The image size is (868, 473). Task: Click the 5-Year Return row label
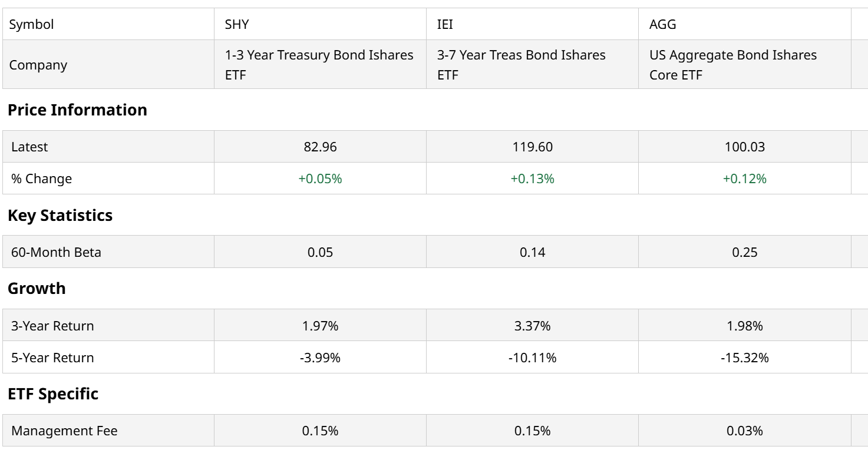point(52,358)
